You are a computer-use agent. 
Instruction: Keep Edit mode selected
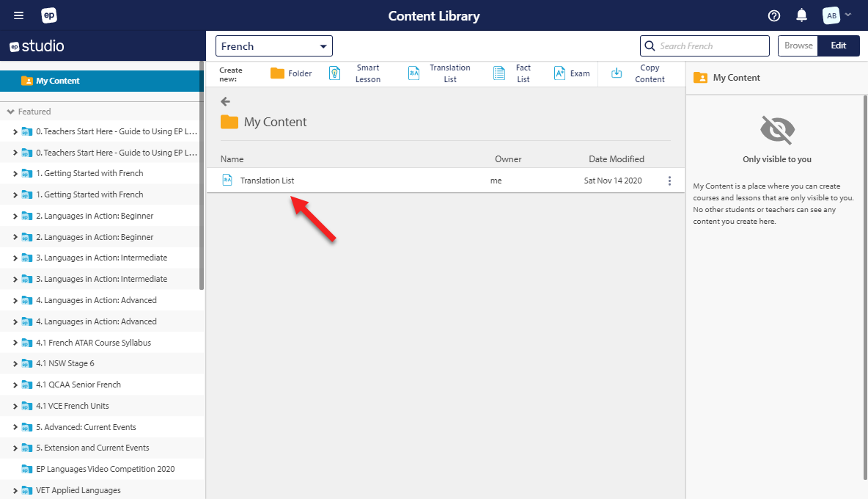[839, 45]
